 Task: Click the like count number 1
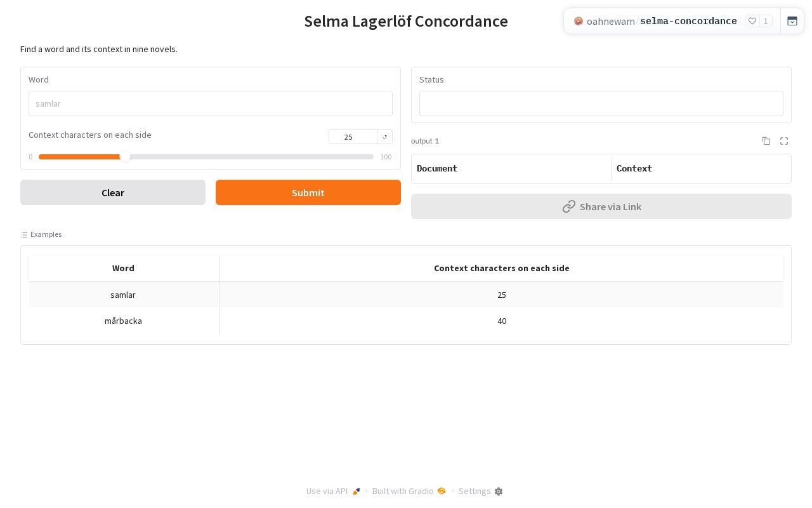tap(766, 21)
